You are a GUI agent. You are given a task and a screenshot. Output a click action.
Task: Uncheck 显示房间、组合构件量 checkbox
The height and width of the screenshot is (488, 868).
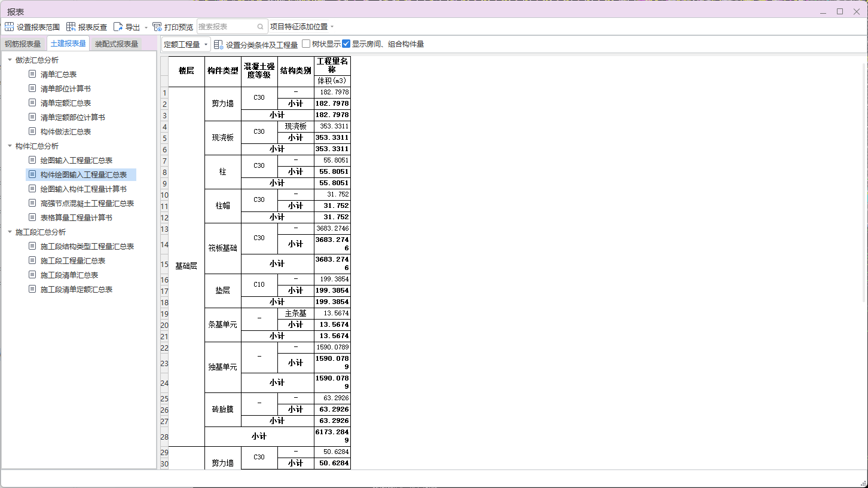(346, 44)
